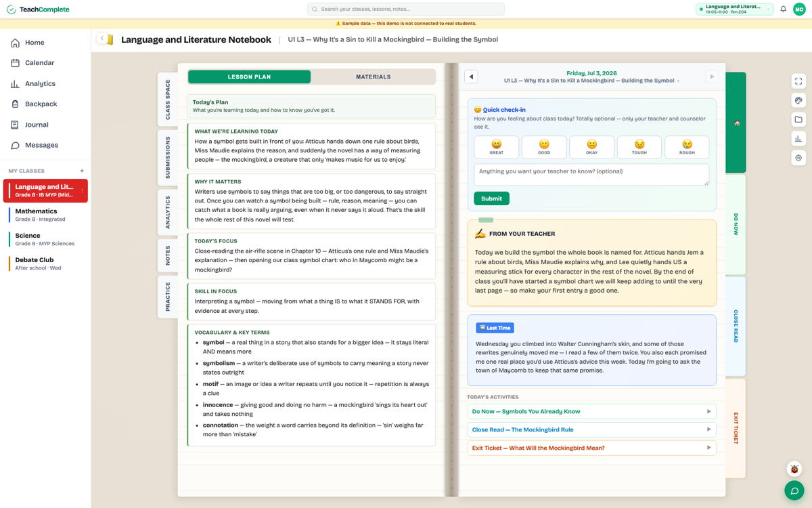Image resolution: width=812 pixels, height=508 pixels.
Task: Open the Class Space side tab
Action: pyautogui.click(x=168, y=99)
